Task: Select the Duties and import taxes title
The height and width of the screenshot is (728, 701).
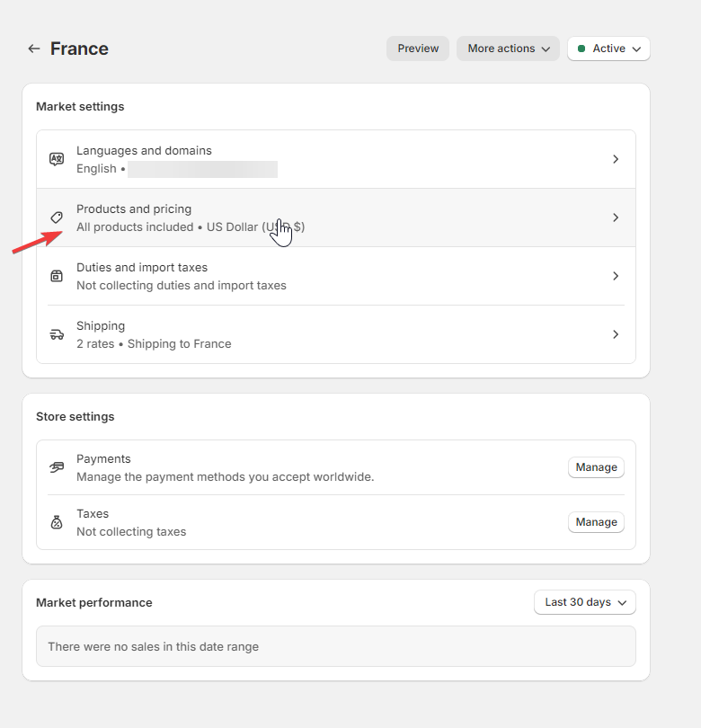Action: [x=142, y=268]
